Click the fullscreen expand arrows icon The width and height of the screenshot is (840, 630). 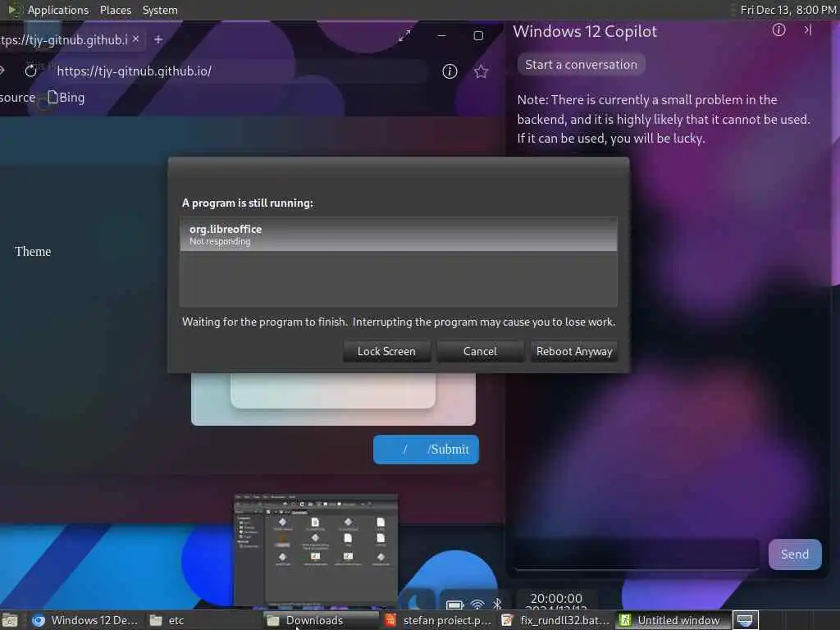pyautogui.click(x=405, y=36)
